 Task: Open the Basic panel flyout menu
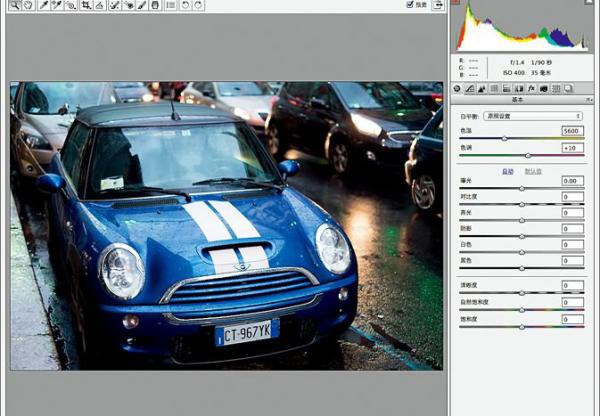(x=589, y=100)
